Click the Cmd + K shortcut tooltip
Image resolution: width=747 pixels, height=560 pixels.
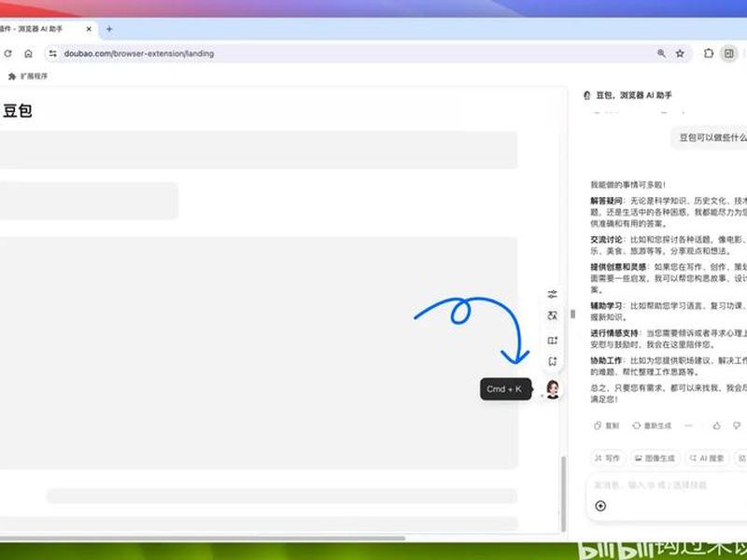coord(505,389)
